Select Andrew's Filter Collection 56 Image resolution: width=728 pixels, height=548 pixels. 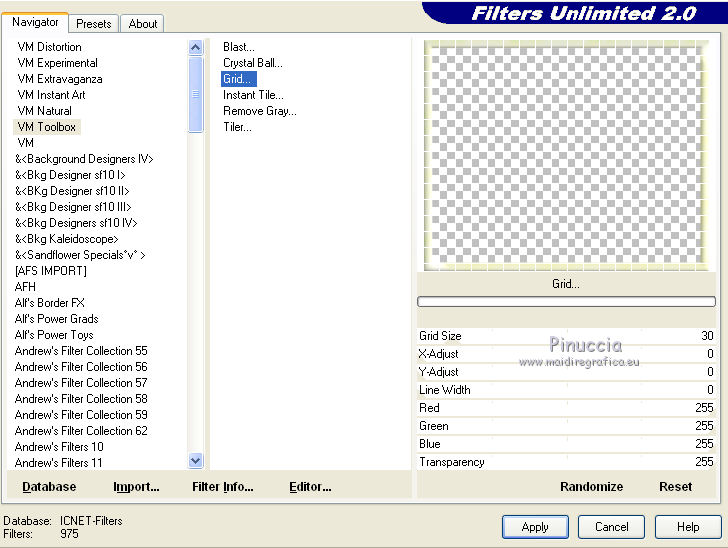pos(81,367)
